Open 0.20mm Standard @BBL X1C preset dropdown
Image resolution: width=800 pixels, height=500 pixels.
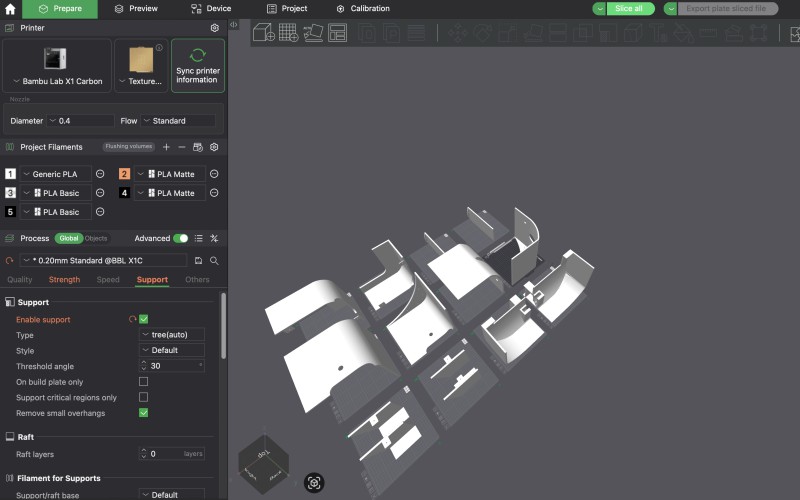point(104,261)
